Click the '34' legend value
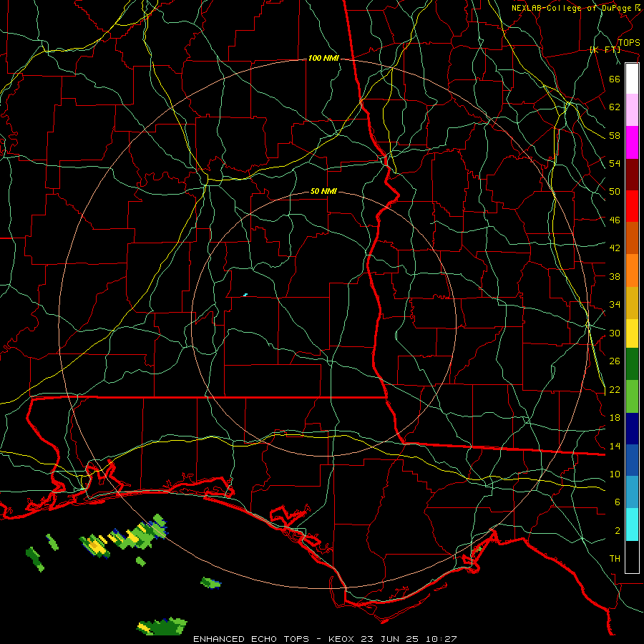 pos(615,305)
